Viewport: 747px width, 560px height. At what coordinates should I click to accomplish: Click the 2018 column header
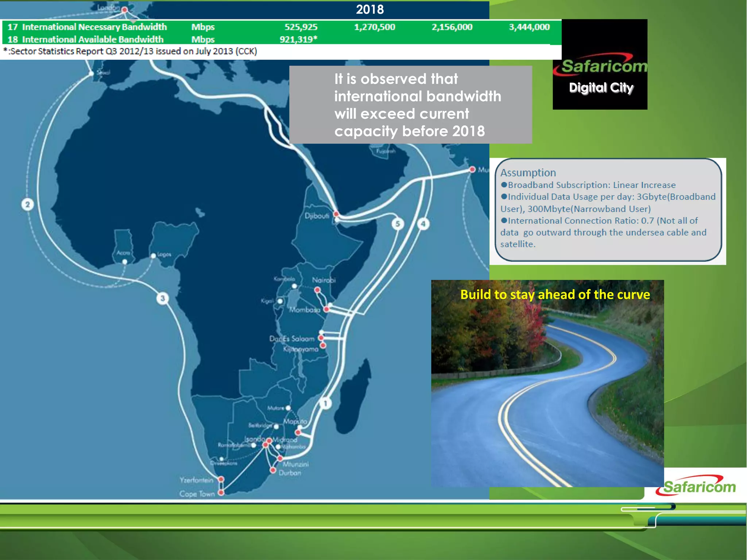point(370,9)
